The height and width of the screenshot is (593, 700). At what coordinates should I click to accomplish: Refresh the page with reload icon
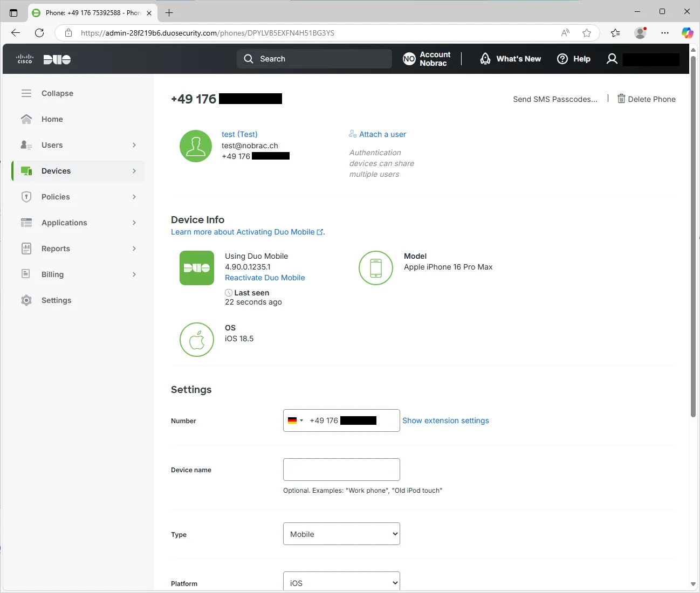(39, 33)
